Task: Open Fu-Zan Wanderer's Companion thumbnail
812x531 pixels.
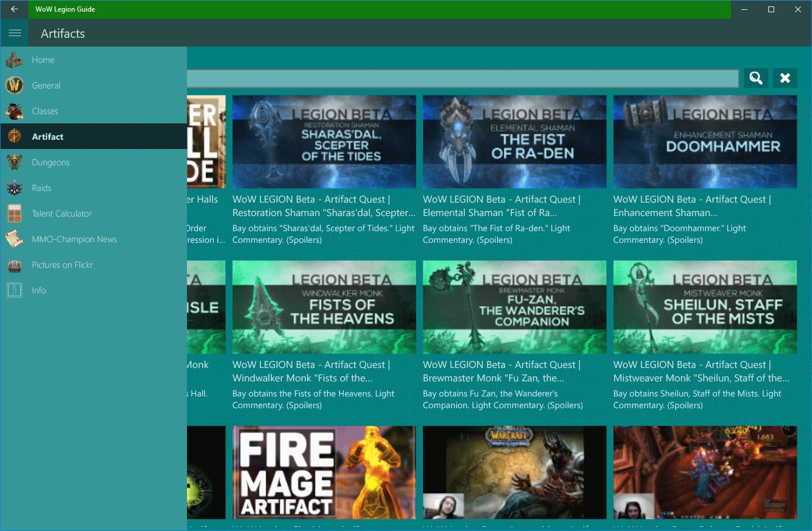Action: [514, 307]
